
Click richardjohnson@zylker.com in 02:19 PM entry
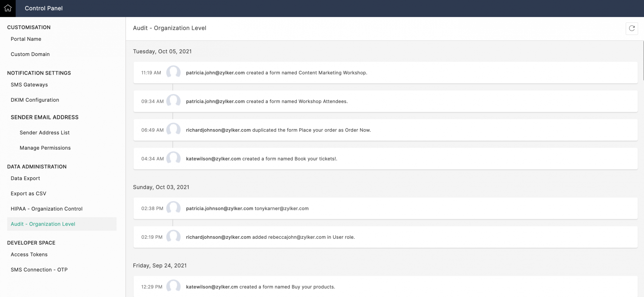click(x=218, y=237)
